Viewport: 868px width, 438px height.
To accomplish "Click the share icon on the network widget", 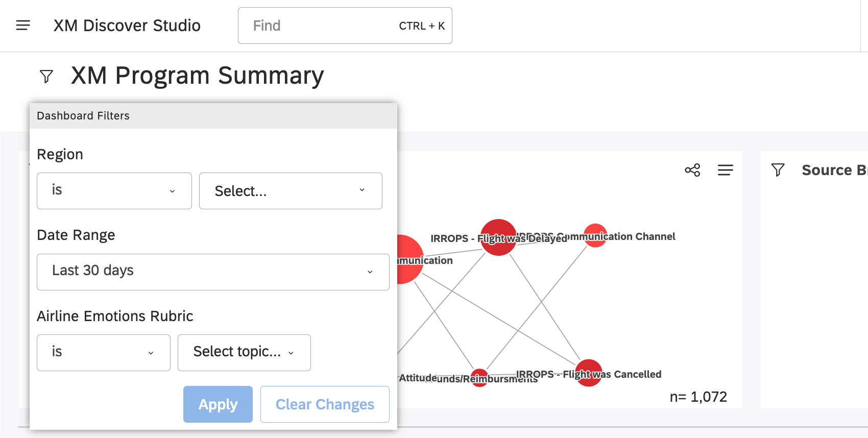I will 692,170.
